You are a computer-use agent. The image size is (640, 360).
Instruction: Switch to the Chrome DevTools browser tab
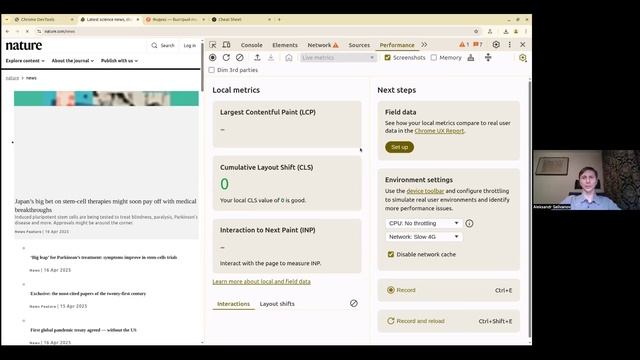[x=43, y=19]
